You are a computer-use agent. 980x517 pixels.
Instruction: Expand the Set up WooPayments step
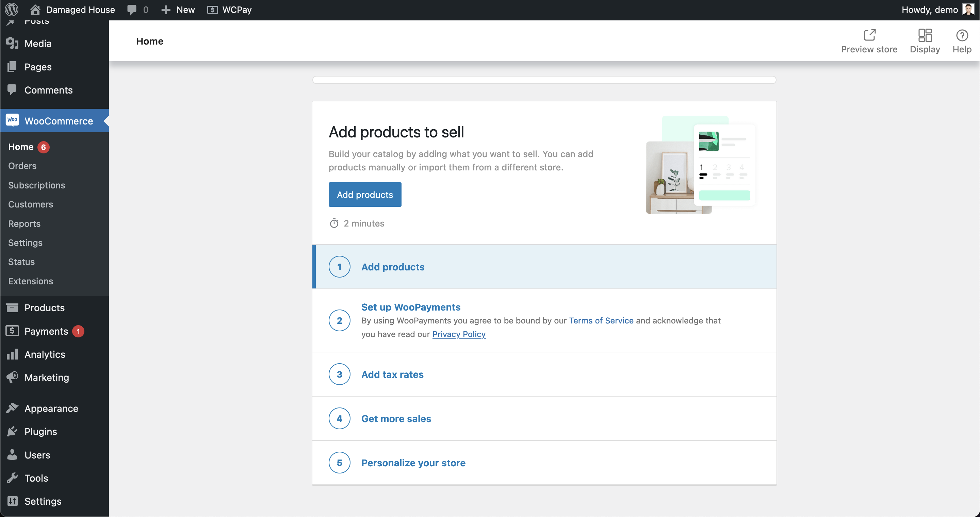[x=410, y=307]
